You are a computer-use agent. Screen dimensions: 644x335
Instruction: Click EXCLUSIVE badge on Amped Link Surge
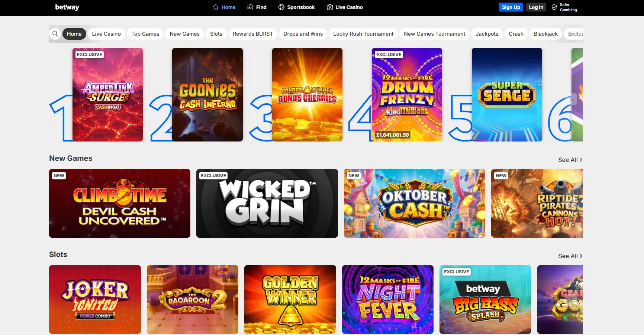(89, 55)
